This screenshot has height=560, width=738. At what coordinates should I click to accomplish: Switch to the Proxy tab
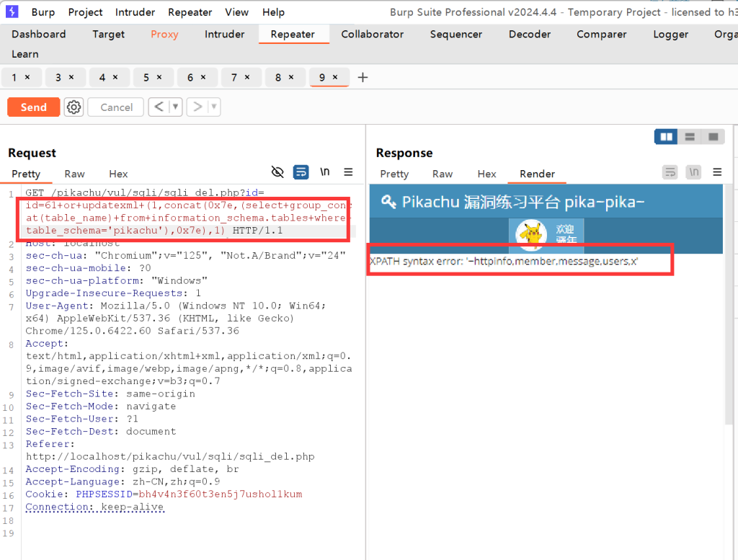[164, 35]
